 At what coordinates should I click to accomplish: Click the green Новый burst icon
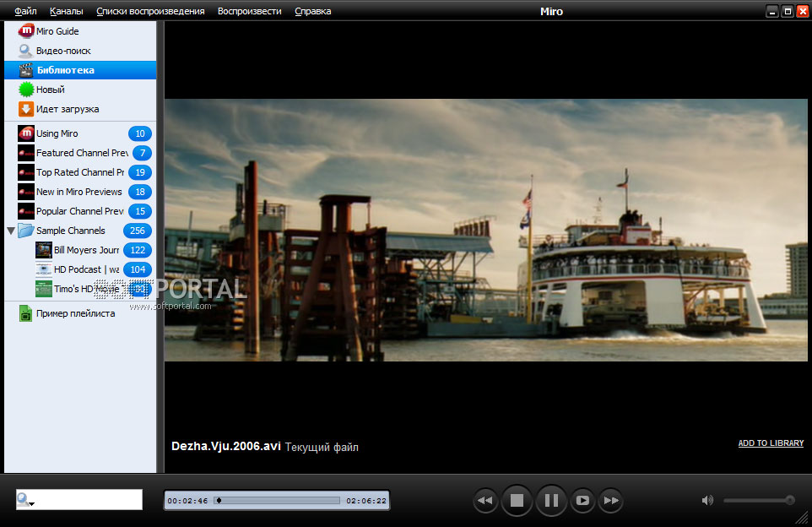[26, 90]
